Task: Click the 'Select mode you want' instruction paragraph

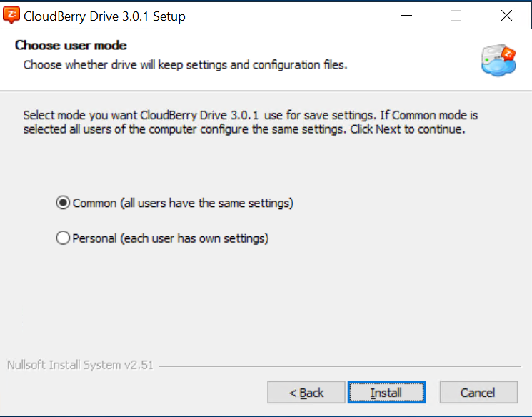Action: click(250, 122)
